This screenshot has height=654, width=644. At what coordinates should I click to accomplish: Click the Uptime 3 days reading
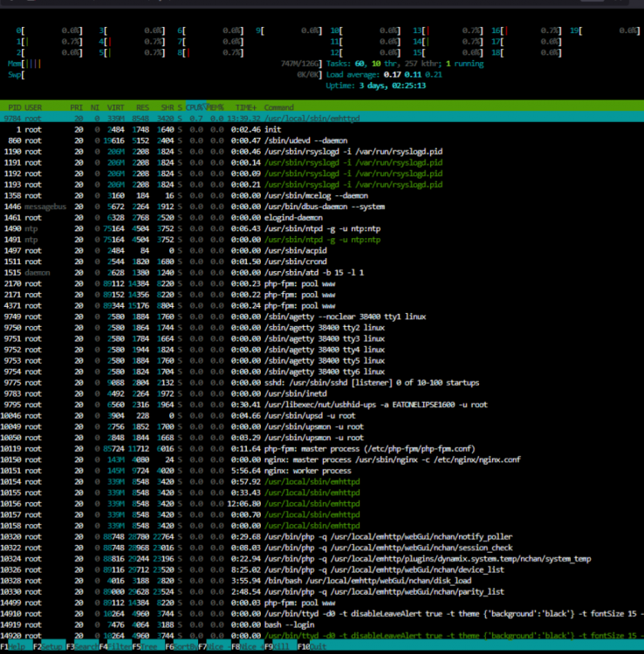click(375, 85)
